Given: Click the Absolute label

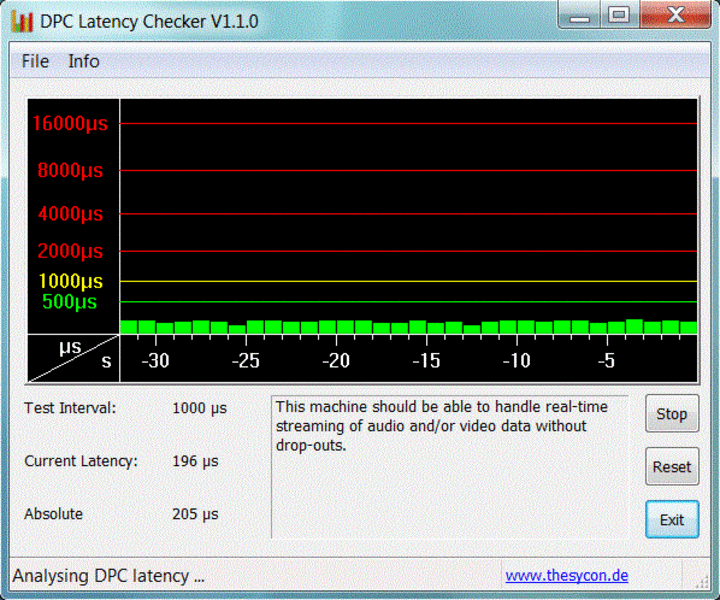Looking at the screenshot, I should [x=53, y=514].
